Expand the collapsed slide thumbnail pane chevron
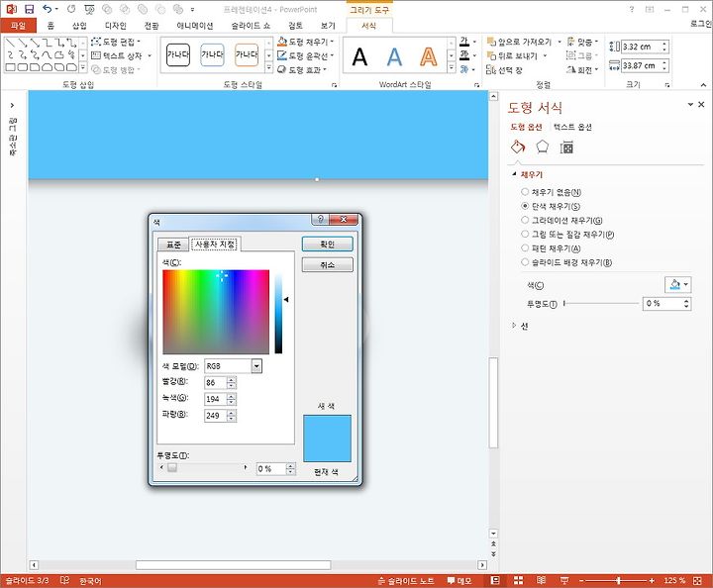 (12, 105)
